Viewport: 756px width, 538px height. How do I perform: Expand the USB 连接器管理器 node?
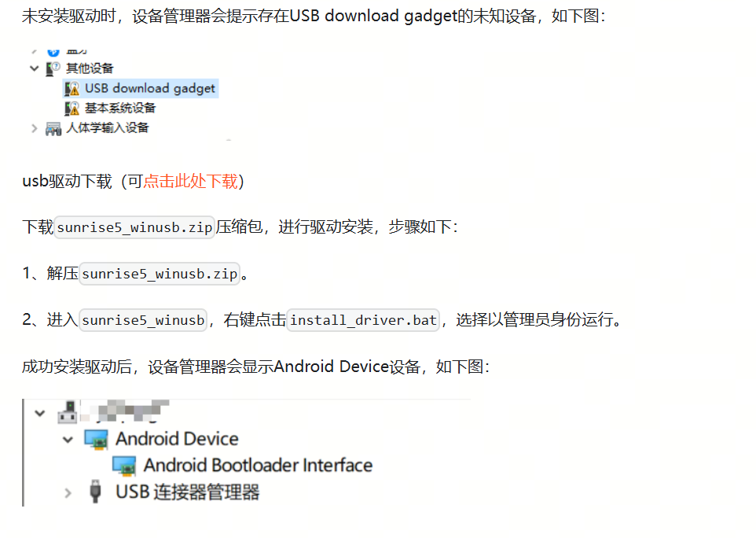coord(68,492)
